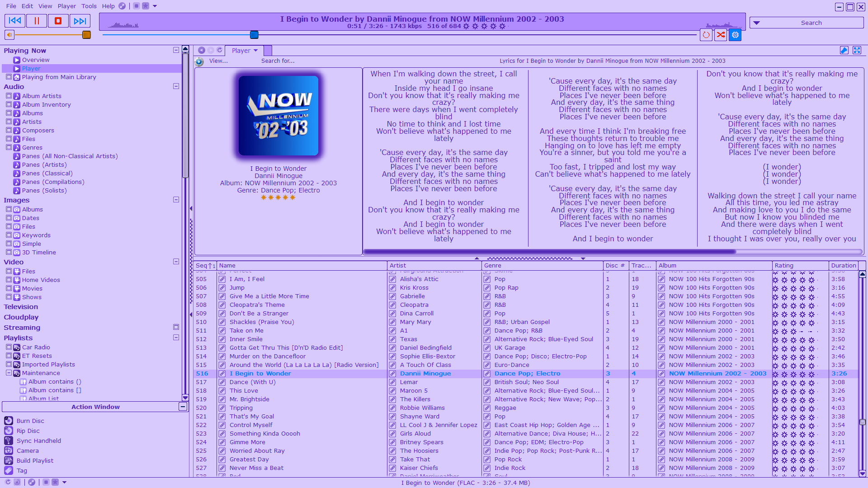Image resolution: width=868 pixels, height=488 pixels.
Task: Open the Overview item under Playing Now
Action: [x=36, y=60]
